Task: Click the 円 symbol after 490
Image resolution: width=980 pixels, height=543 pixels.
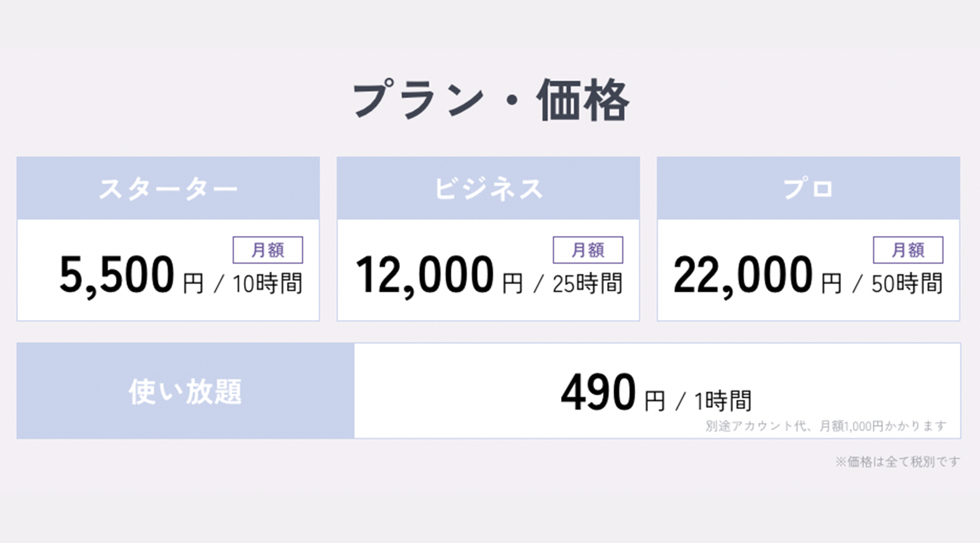Action: (655, 401)
